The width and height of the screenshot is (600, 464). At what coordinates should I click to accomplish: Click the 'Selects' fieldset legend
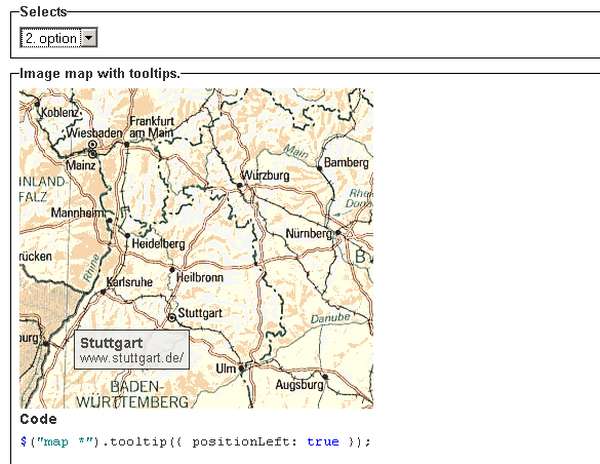point(45,11)
